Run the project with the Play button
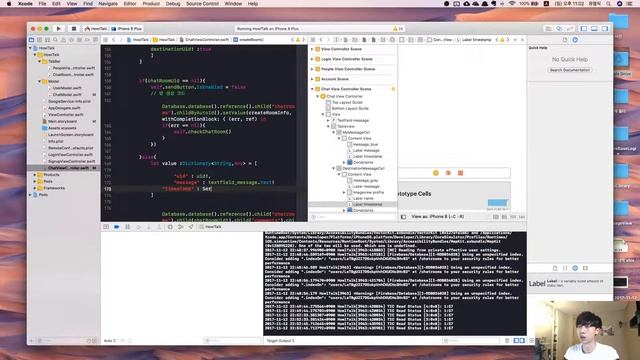The image size is (640, 360). point(58,29)
